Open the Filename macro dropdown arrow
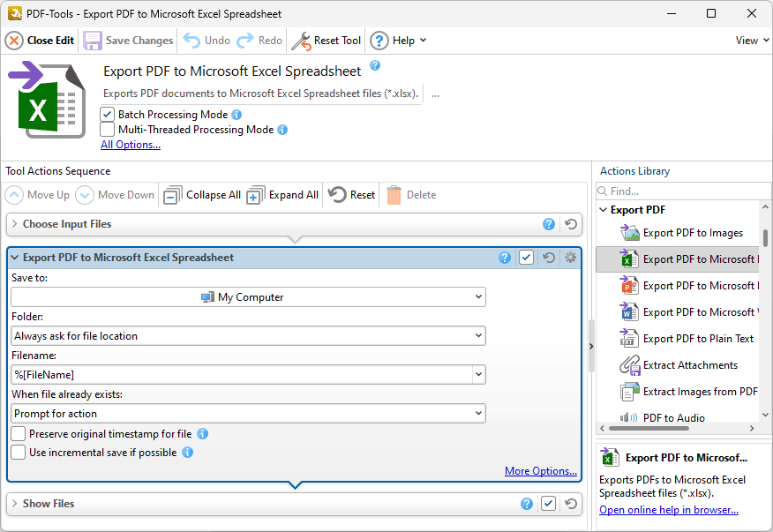773x532 pixels. pos(478,375)
